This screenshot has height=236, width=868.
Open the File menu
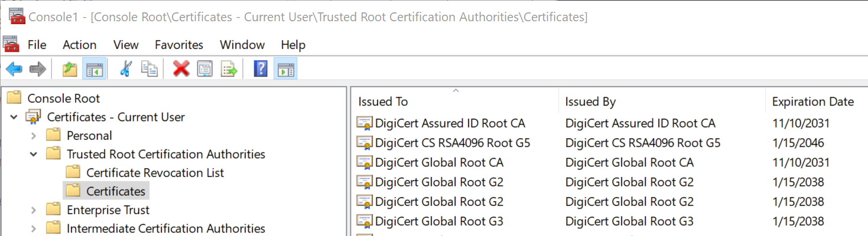click(37, 45)
